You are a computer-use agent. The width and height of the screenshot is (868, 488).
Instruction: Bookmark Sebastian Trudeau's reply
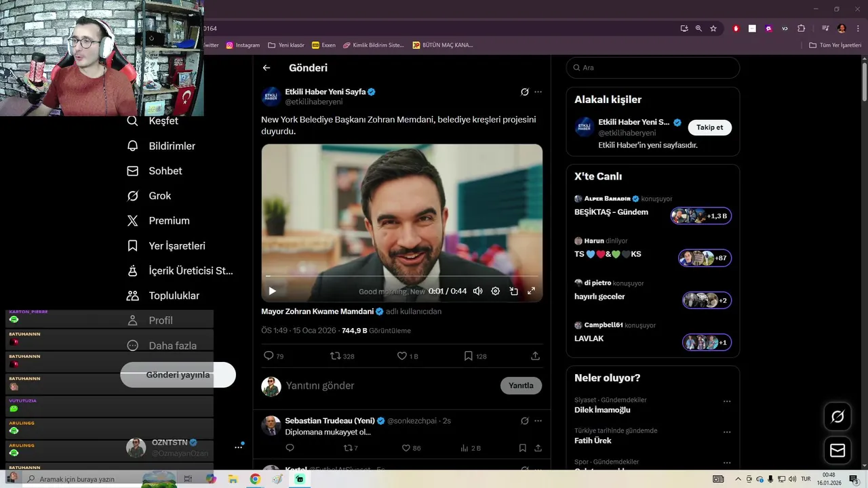coord(522,448)
